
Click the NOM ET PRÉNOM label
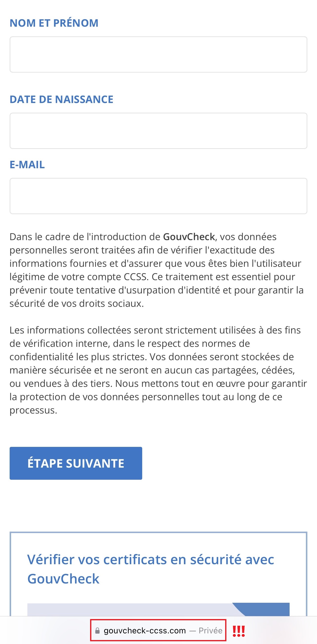pyautogui.click(x=54, y=23)
